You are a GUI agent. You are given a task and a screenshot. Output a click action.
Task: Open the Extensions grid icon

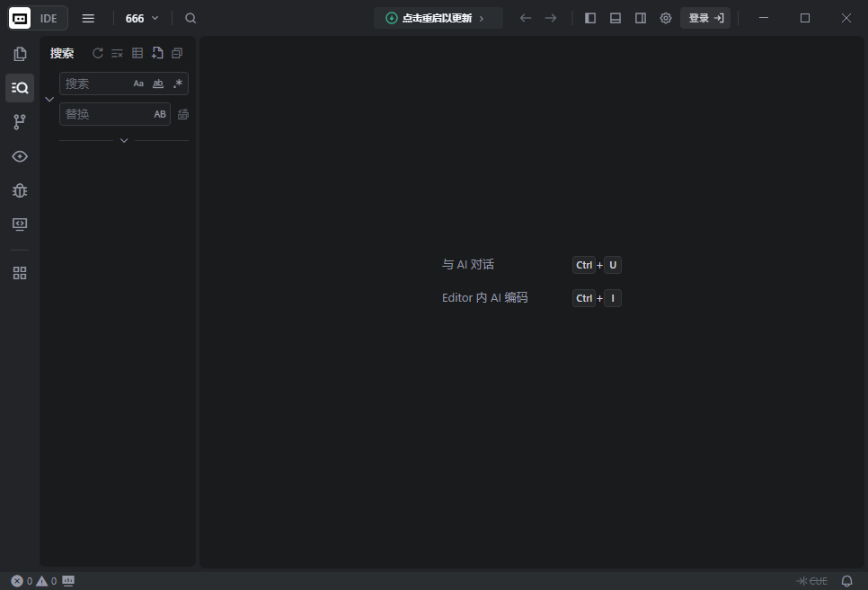click(x=20, y=273)
